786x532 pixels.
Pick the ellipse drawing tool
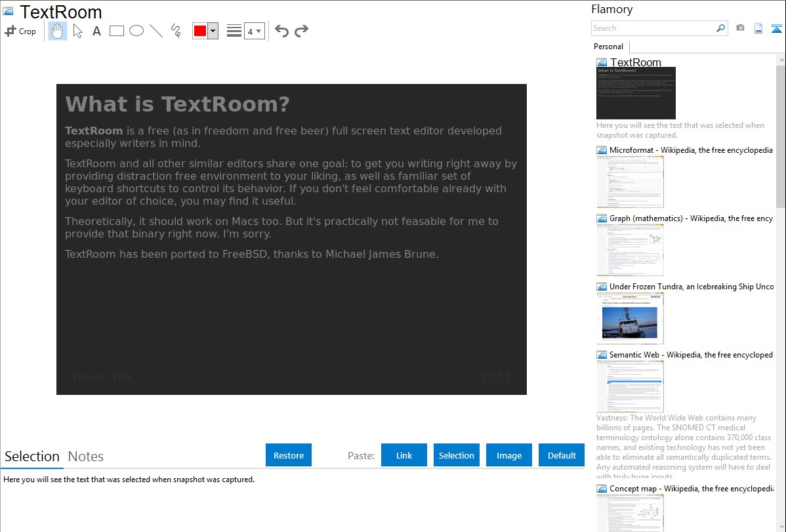pos(136,31)
